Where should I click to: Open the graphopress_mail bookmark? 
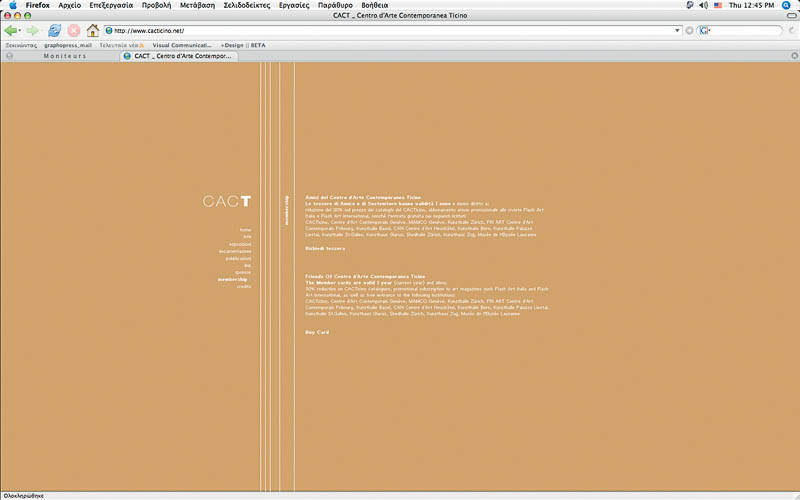pyautogui.click(x=68, y=45)
